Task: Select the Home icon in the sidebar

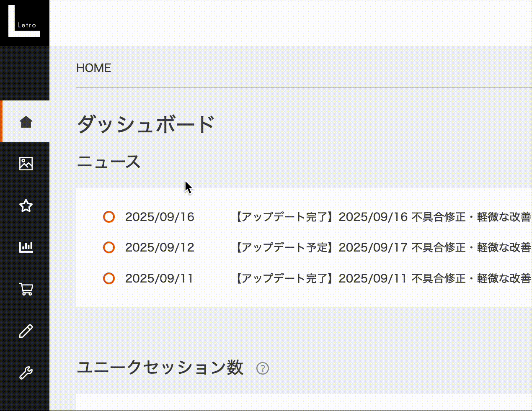Action: 26,121
